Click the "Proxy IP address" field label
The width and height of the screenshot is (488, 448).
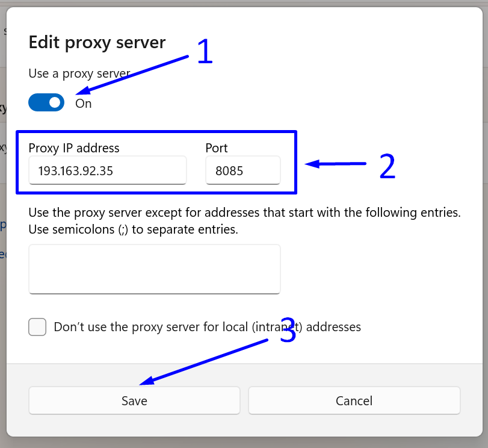click(x=74, y=148)
